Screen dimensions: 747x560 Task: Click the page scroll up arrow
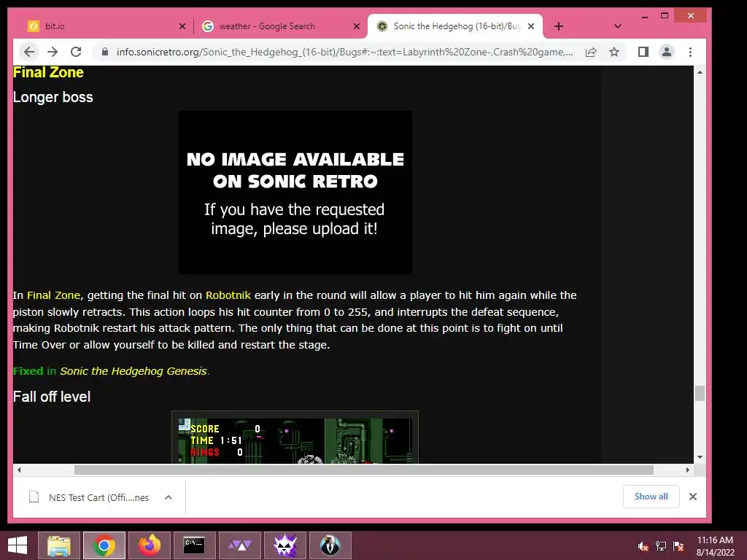tap(700, 72)
